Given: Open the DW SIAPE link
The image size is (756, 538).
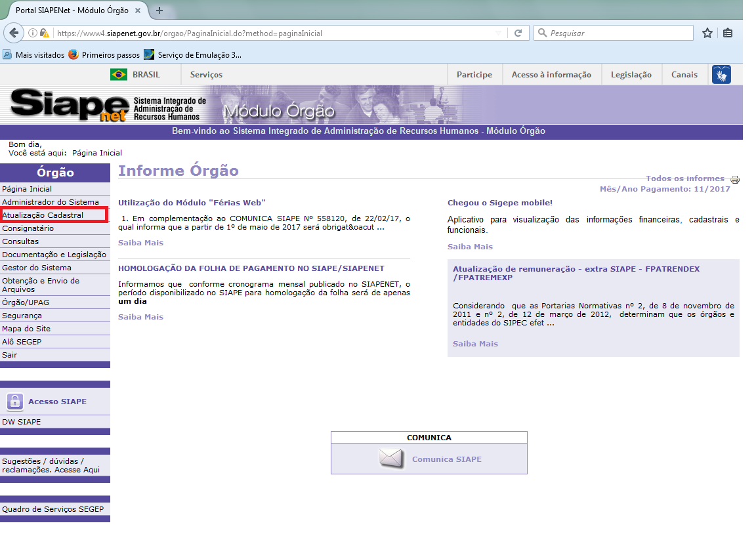Looking at the screenshot, I should click(x=55, y=422).
